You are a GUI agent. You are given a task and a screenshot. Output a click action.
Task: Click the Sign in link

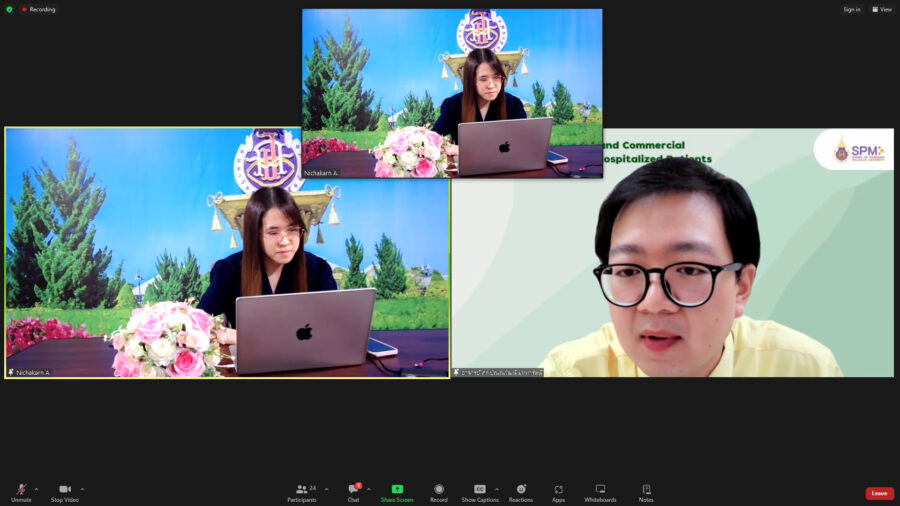(851, 9)
